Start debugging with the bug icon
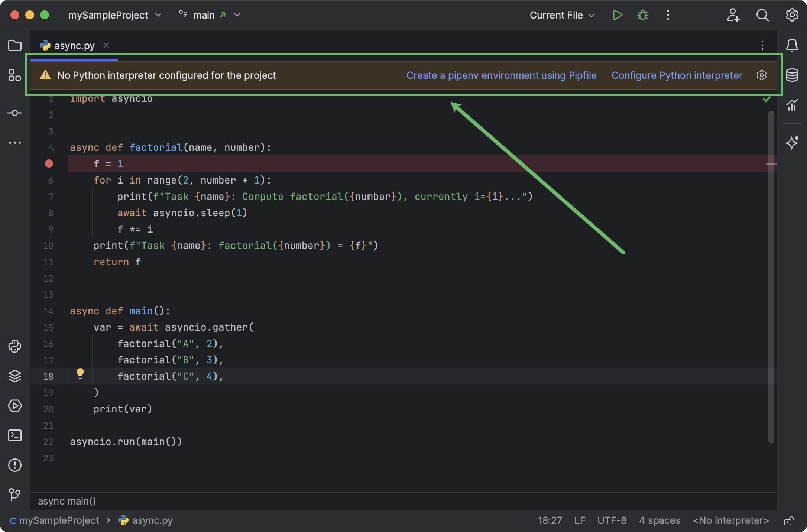The width and height of the screenshot is (807, 532). [642, 15]
